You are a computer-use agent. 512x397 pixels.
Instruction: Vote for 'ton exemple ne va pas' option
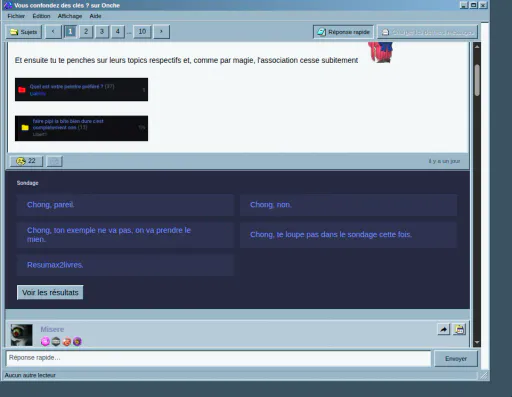pos(125,235)
